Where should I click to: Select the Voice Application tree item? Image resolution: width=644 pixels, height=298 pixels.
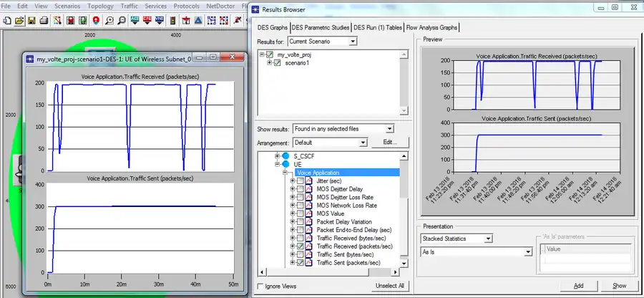[x=347, y=173]
